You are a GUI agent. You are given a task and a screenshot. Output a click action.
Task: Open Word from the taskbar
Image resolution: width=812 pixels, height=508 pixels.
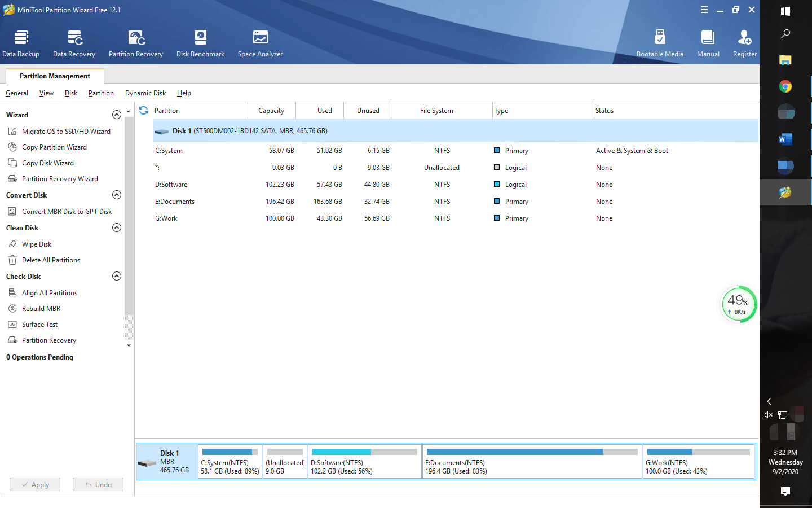(785, 139)
